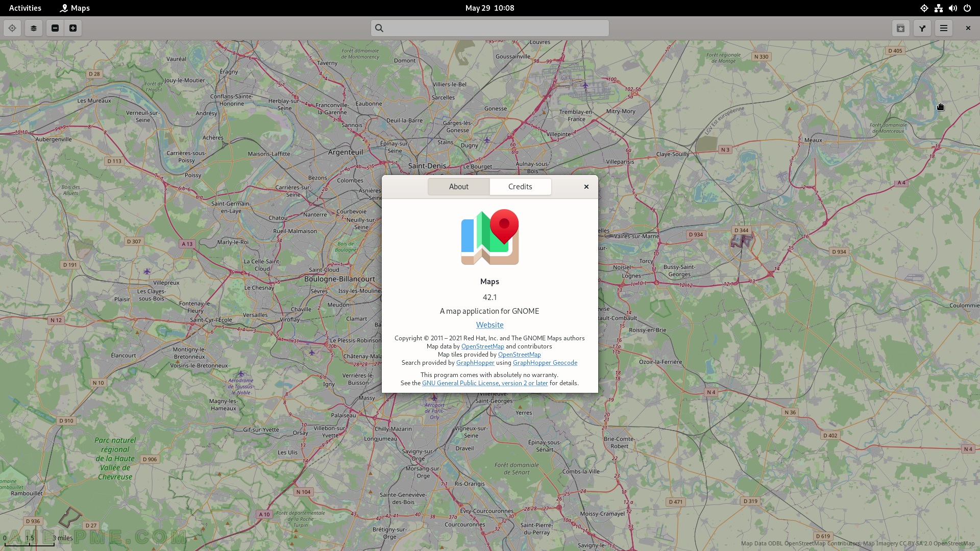Click the location services tray icon
The image size is (980, 551).
pyautogui.click(x=924, y=8)
